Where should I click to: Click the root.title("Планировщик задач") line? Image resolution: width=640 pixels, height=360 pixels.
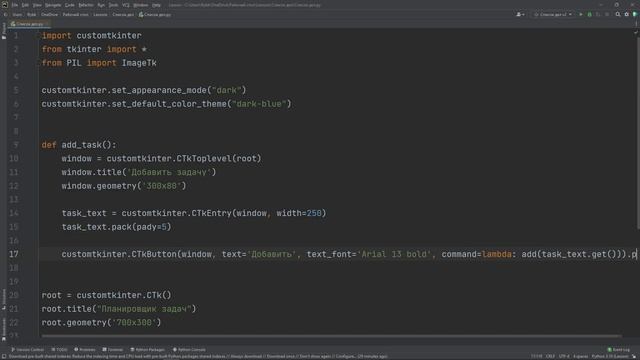[119, 309]
